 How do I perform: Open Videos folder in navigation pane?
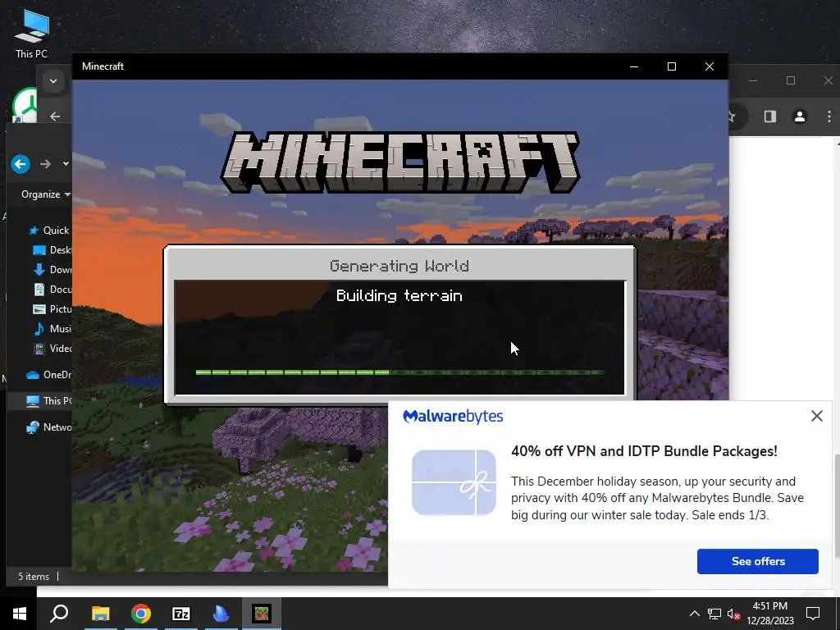click(x=52, y=349)
